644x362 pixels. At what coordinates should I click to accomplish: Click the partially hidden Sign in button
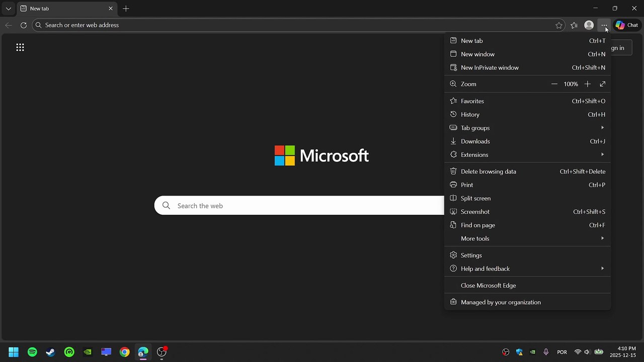click(621, 48)
